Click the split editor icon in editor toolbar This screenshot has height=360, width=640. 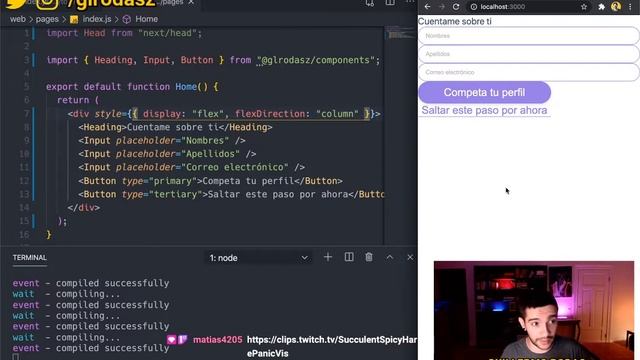tap(390, 3)
